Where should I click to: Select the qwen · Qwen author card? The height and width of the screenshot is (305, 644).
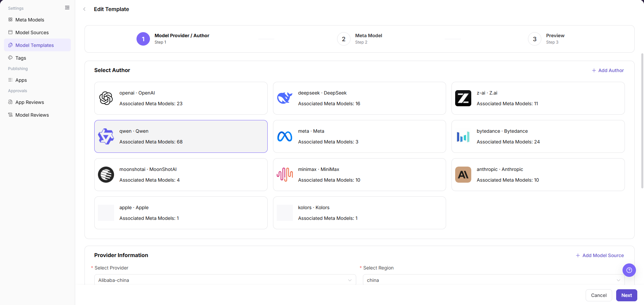pos(181,136)
